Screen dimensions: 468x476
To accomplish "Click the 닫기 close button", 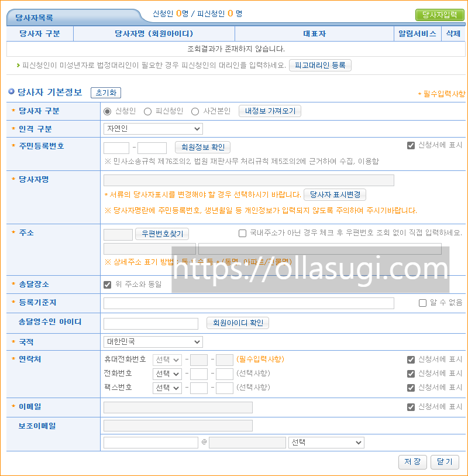I will pyautogui.click(x=444, y=461).
